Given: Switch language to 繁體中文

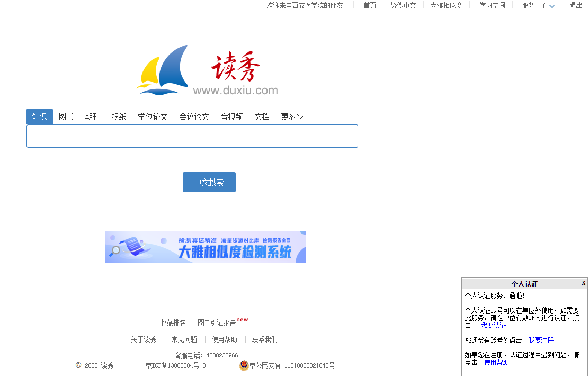Looking at the screenshot, I should tap(404, 5).
